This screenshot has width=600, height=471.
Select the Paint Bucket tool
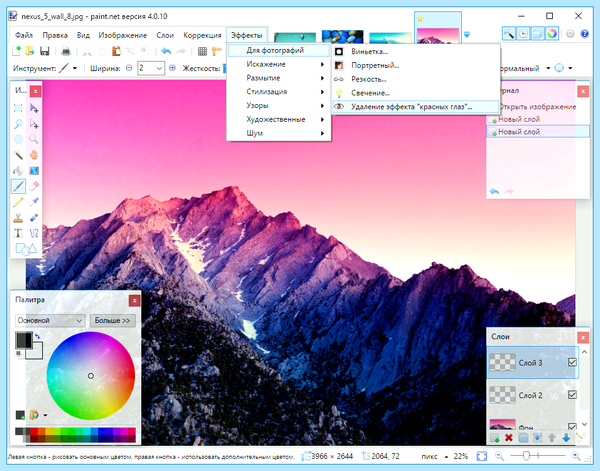point(18,171)
